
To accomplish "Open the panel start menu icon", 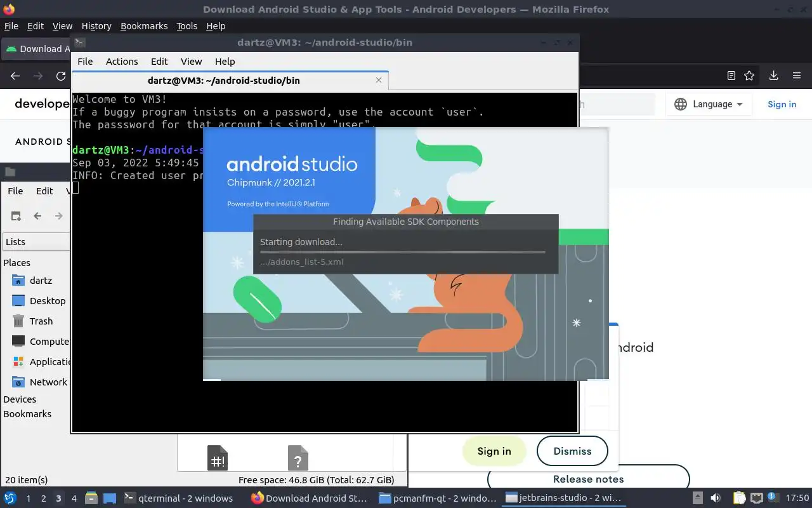I will click(10, 498).
